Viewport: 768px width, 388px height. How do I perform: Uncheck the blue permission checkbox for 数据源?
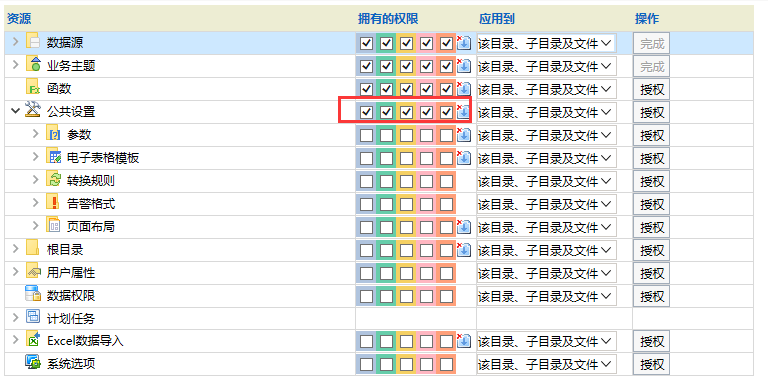tap(366, 44)
